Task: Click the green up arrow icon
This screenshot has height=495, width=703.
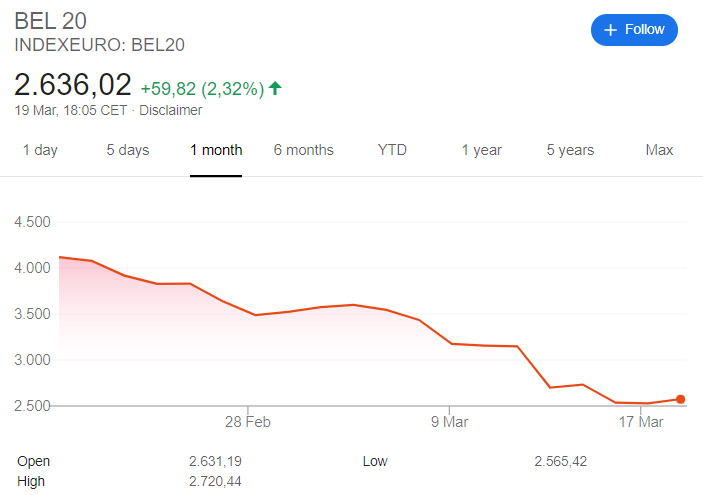Action: click(275, 88)
